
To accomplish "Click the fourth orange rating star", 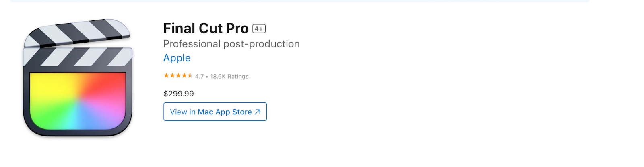I will pyautogui.click(x=184, y=75).
